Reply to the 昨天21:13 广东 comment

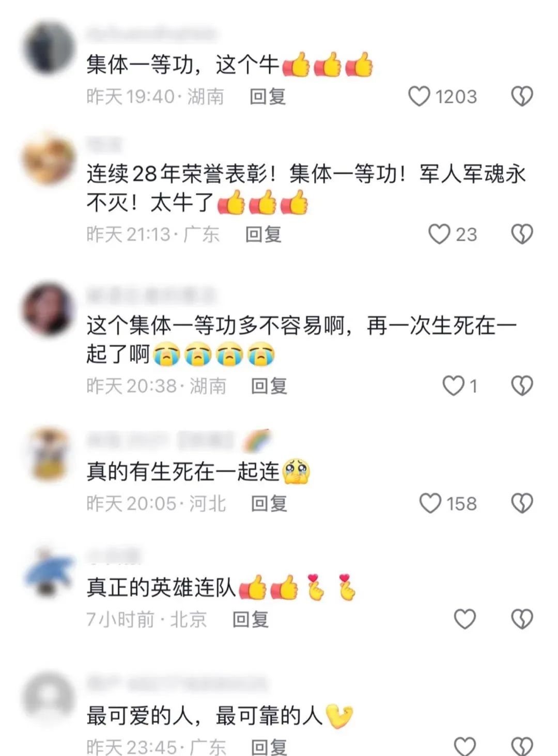pos(263,234)
